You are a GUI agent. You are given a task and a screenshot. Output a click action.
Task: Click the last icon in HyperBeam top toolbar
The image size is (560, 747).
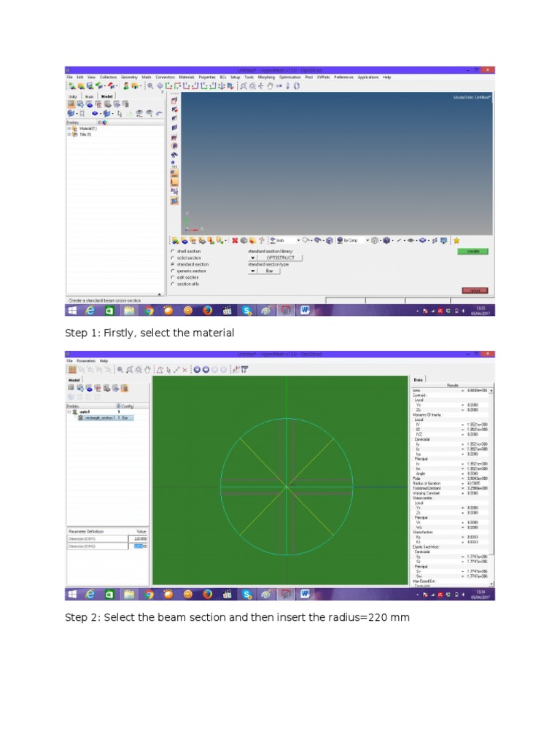(245, 370)
